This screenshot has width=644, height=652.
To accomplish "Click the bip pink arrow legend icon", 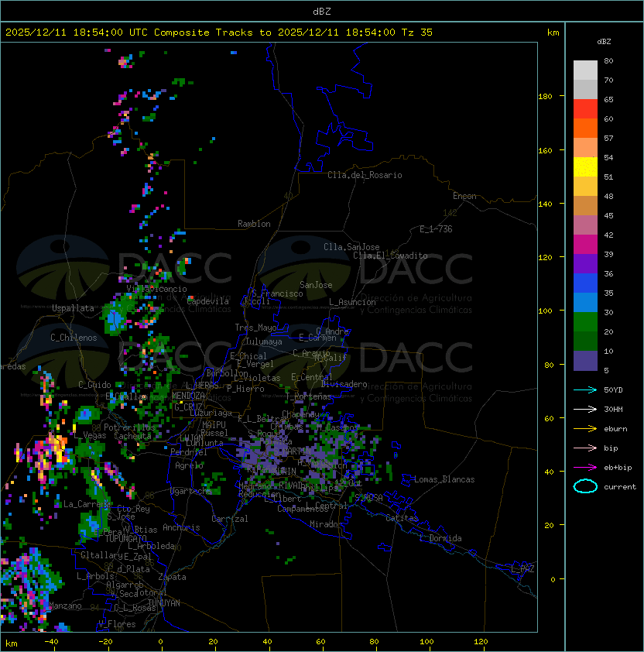I will coord(585,448).
